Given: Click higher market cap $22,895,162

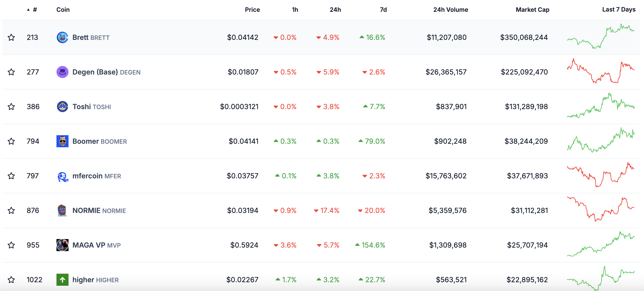Looking at the screenshot, I should 527,280.
